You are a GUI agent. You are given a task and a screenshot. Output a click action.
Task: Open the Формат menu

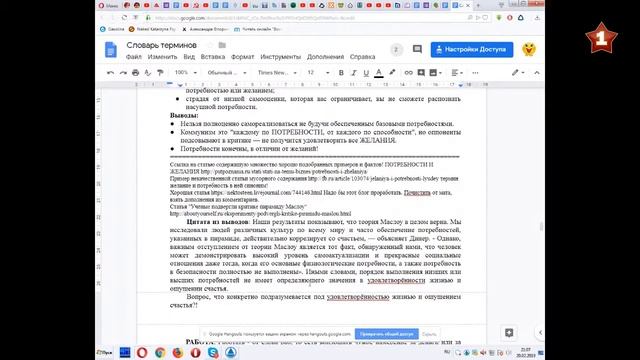click(242, 57)
